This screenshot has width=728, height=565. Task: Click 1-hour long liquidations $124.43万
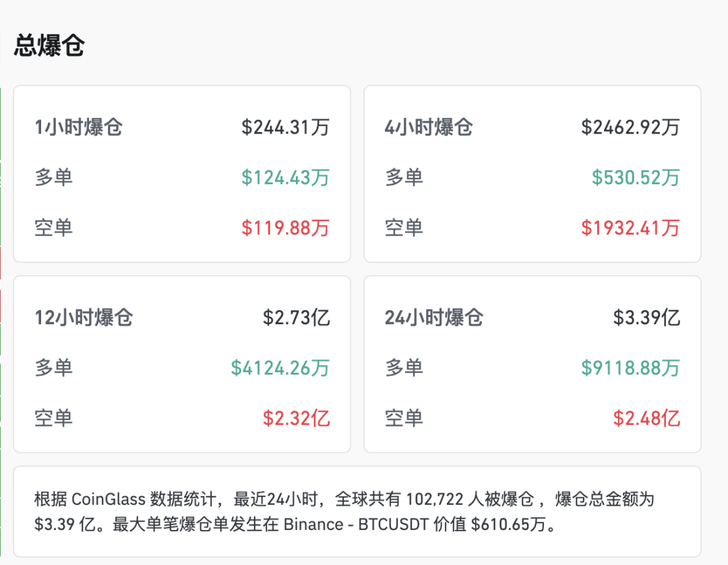tap(286, 177)
